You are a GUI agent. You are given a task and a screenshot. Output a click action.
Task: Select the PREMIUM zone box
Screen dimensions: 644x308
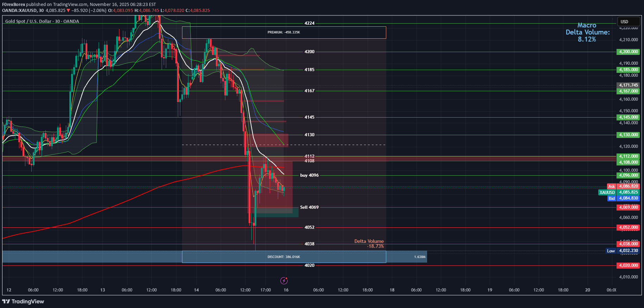[283, 32]
